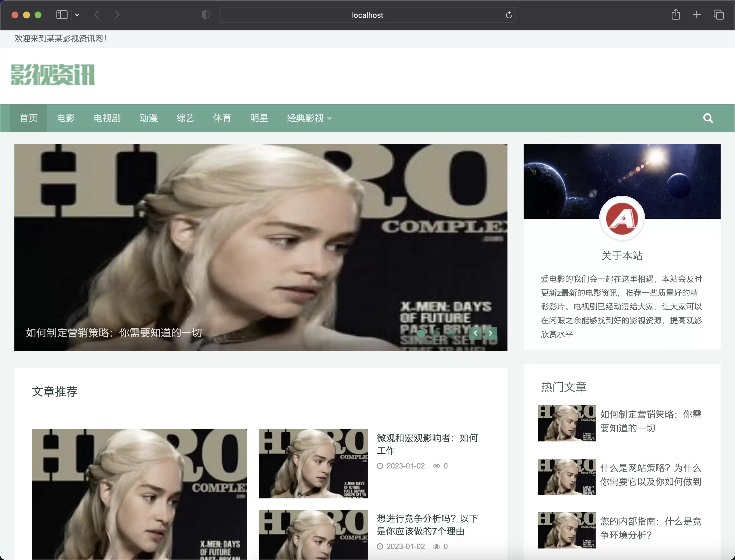The width and height of the screenshot is (735, 560).
Task: Open the 电视剧 nav item
Action: click(107, 118)
